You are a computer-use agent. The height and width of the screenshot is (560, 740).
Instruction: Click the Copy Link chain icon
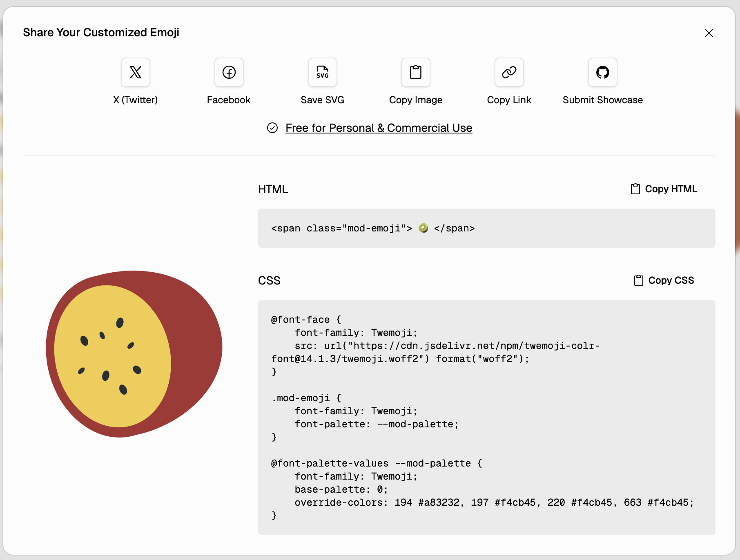[508, 73]
